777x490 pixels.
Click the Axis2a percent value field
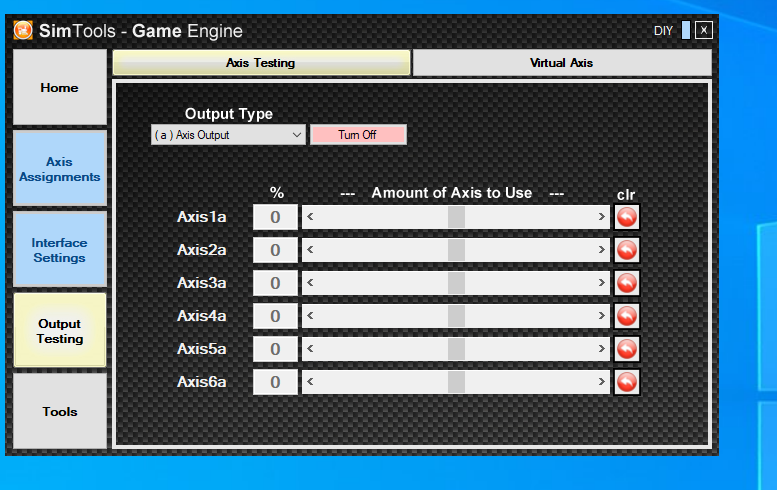click(x=276, y=250)
